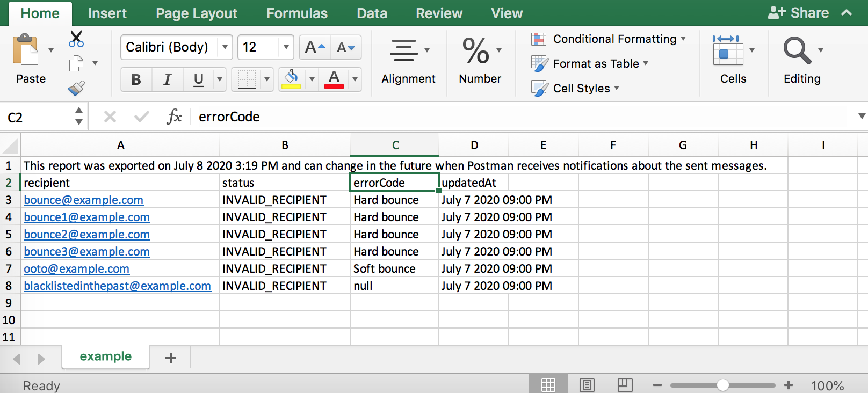Viewport: 868px width, 393px height.
Task: Select column A header
Action: pyautogui.click(x=120, y=145)
